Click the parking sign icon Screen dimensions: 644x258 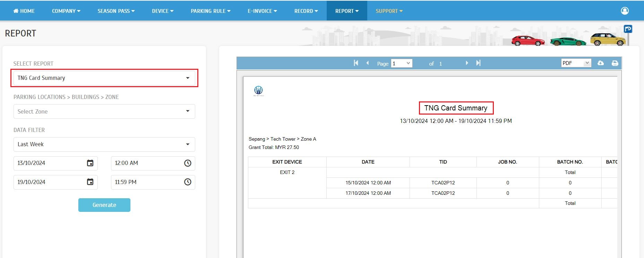(628, 29)
